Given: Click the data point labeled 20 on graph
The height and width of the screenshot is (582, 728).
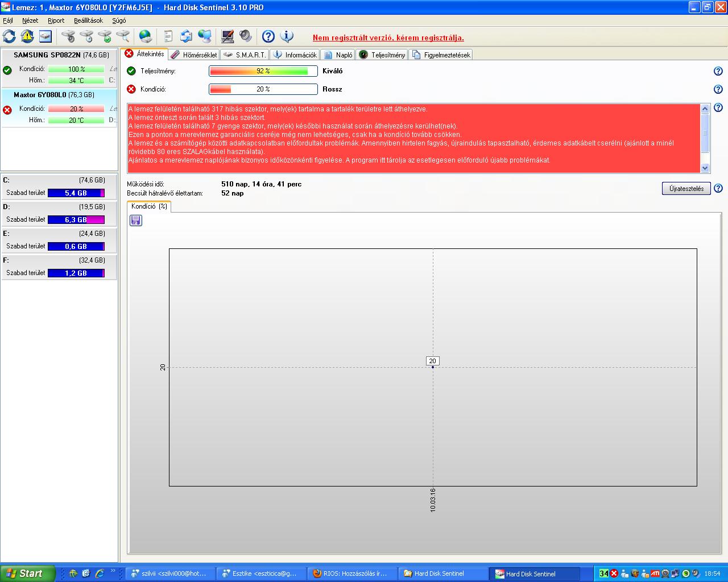Looking at the screenshot, I should click(432, 367).
